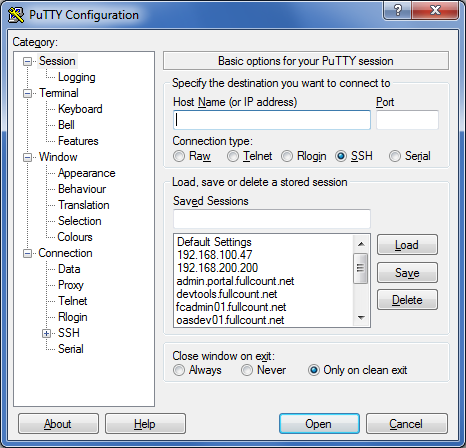Image resolution: width=466 pixels, height=448 pixels.
Task: Click the Delete session button
Action: point(407,300)
